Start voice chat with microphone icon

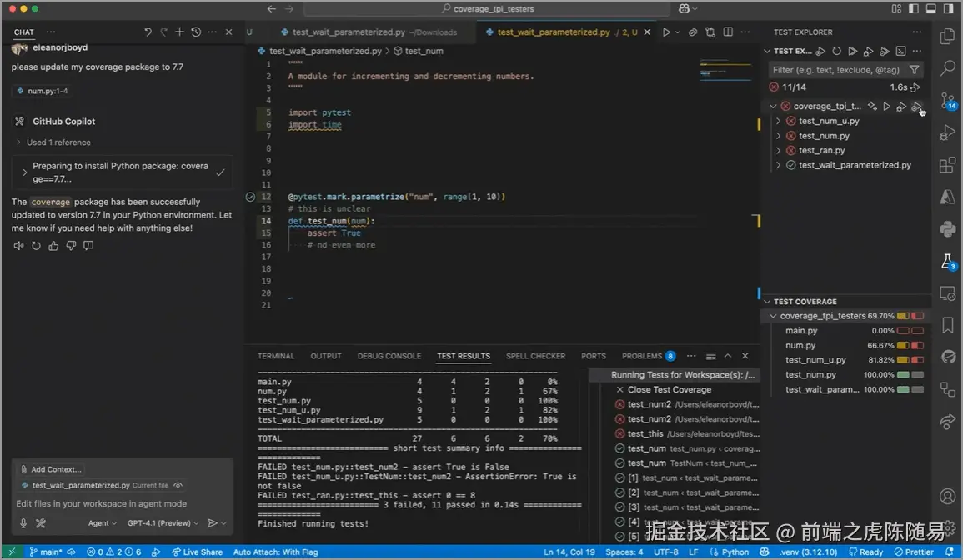(23, 523)
